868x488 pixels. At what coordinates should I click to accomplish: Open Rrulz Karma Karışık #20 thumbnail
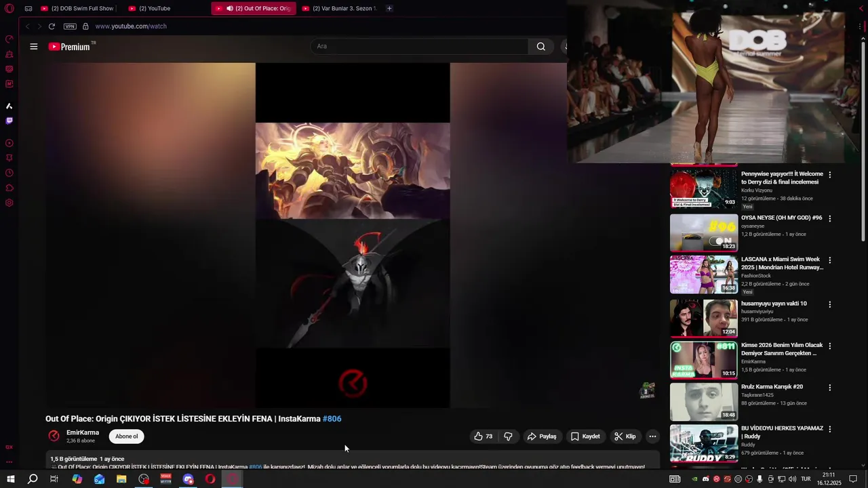[x=704, y=402]
